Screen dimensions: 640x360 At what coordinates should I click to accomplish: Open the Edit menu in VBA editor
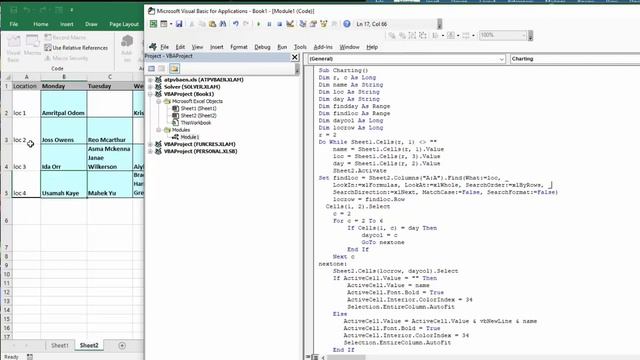[x=180, y=47]
